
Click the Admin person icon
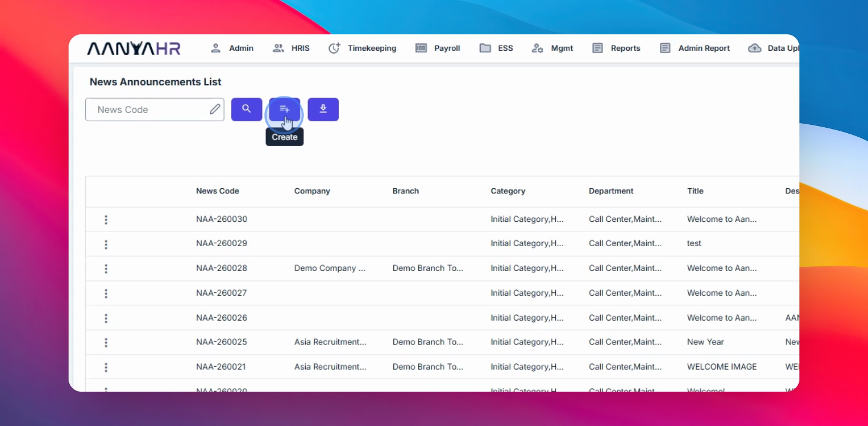click(x=216, y=49)
